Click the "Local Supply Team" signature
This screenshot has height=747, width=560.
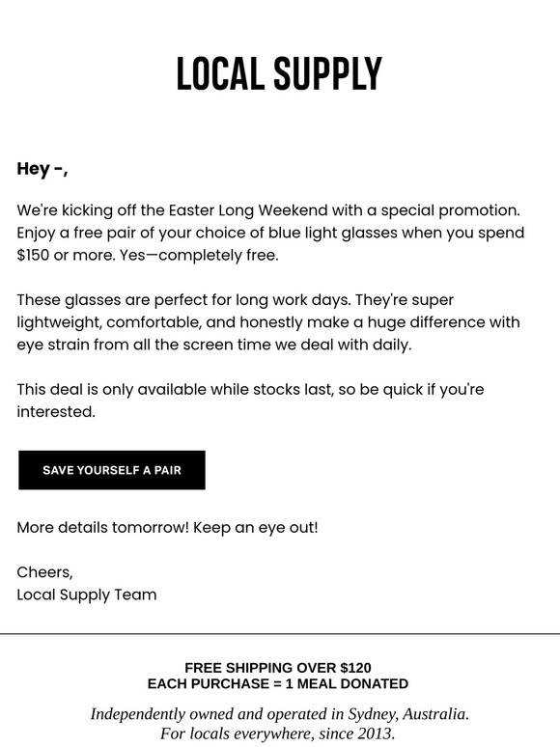(x=87, y=595)
